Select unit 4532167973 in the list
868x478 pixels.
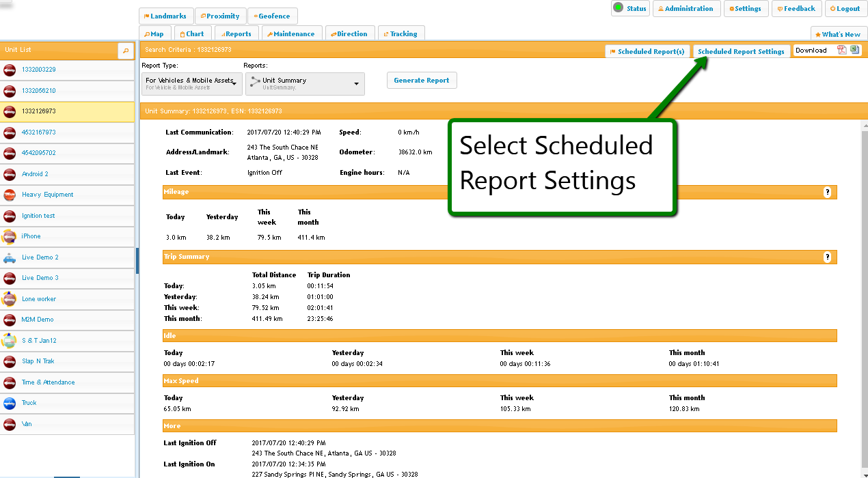click(39, 132)
